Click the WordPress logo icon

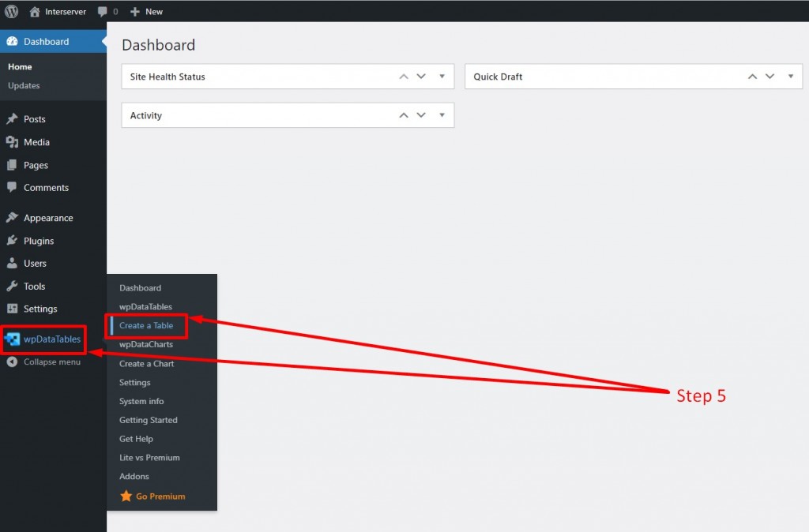(x=11, y=11)
